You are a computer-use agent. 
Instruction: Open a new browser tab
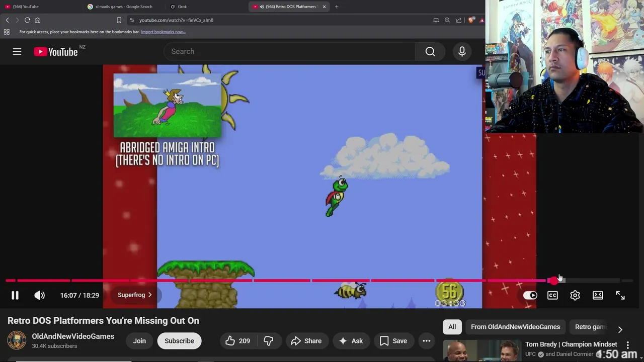coord(337,7)
